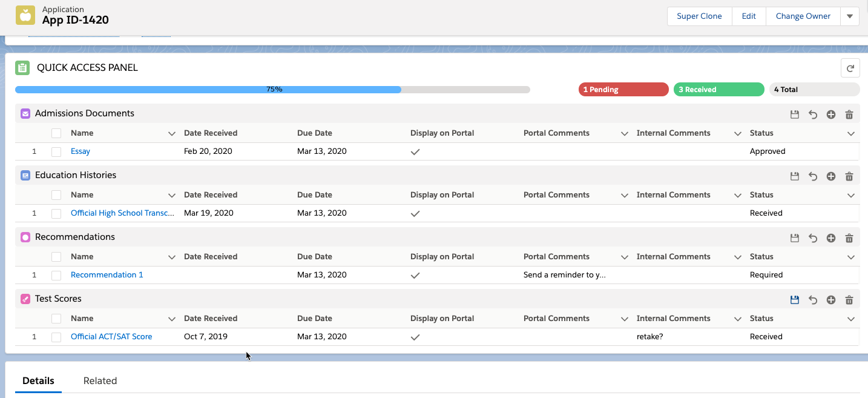Add a new row in Test Scores
Screen dimensions: 868x398
click(x=831, y=300)
